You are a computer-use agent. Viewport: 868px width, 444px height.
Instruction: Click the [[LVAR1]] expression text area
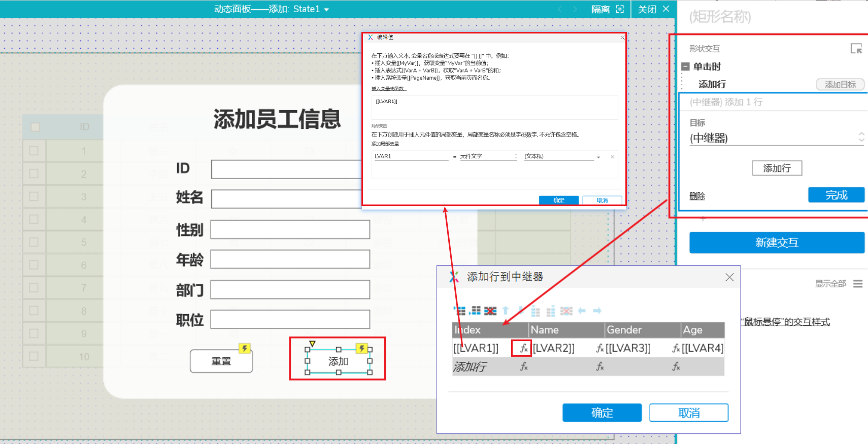494,108
